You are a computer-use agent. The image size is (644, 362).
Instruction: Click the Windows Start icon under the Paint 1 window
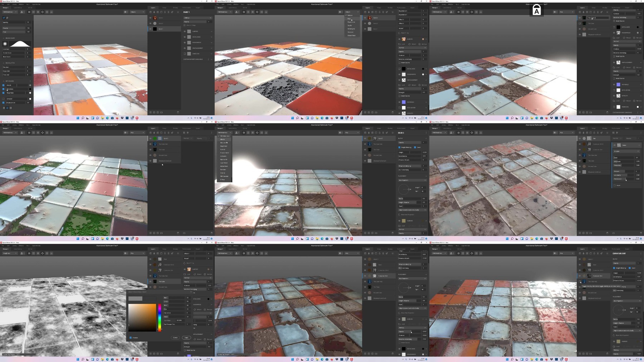[x=78, y=118]
